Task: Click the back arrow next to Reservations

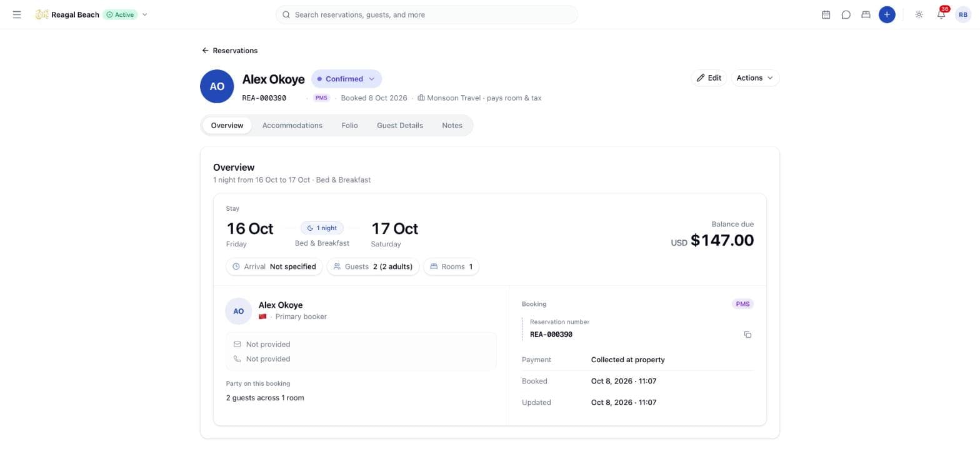Action: pyautogui.click(x=205, y=51)
